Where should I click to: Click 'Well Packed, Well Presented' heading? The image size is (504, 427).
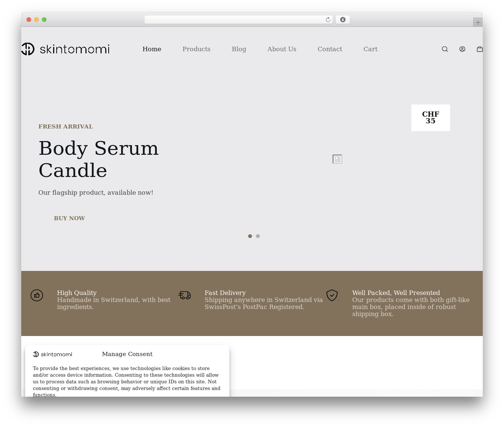(x=396, y=293)
